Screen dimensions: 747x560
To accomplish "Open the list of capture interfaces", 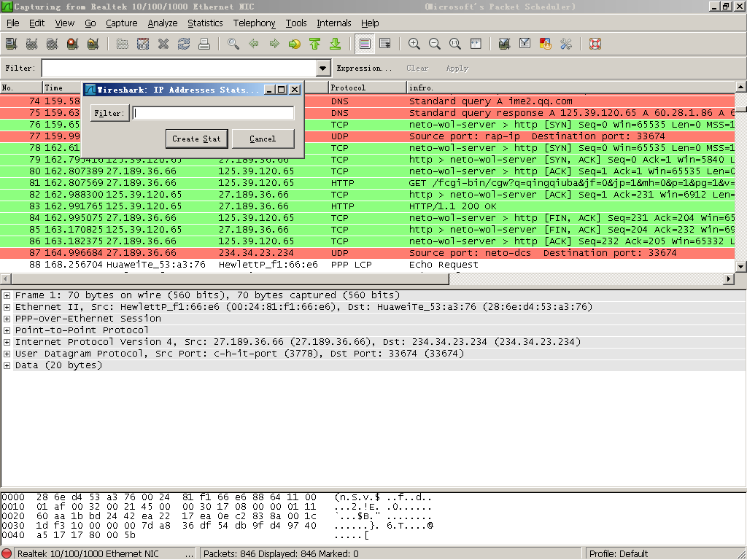I will (x=12, y=44).
